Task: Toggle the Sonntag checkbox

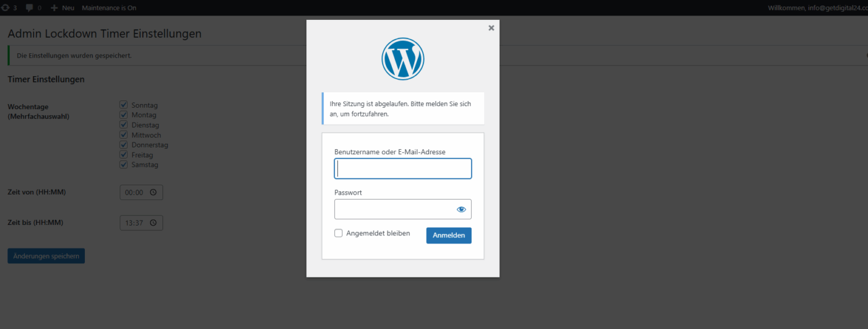Action: [x=123, y=105]
